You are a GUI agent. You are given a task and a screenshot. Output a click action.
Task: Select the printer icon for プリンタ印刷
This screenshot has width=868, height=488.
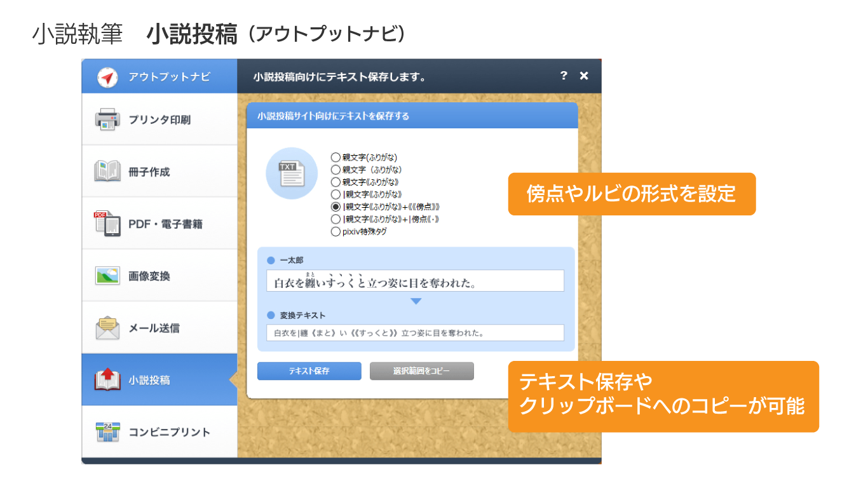[107, 119]
